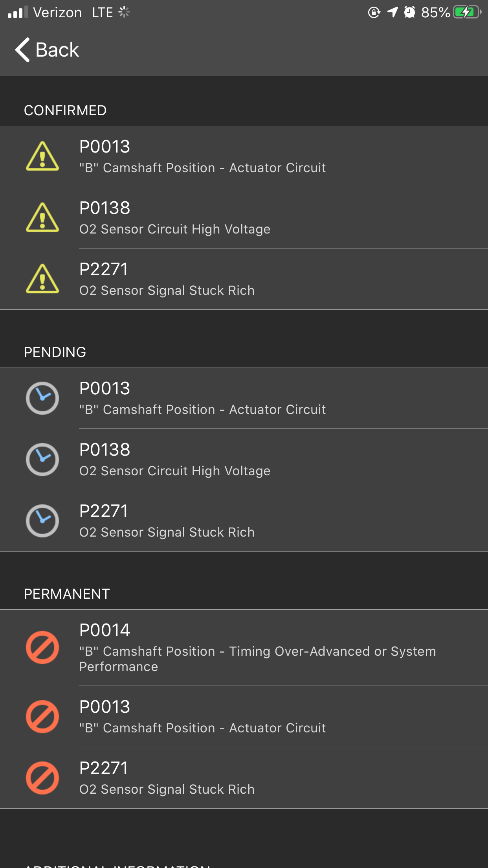488x868 pixels.
Task: Go back using the Back label
Action: tap(57, 50)
